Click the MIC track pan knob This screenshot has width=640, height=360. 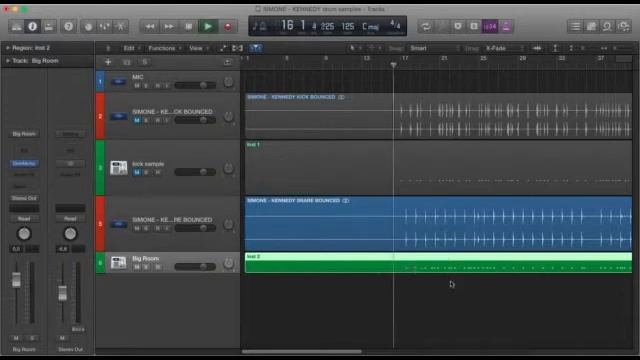(229, 82)
